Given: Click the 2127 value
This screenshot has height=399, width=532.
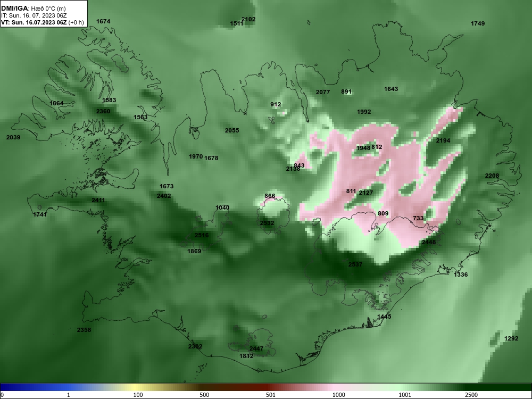Looking at the screenshot, I should 366,193.
